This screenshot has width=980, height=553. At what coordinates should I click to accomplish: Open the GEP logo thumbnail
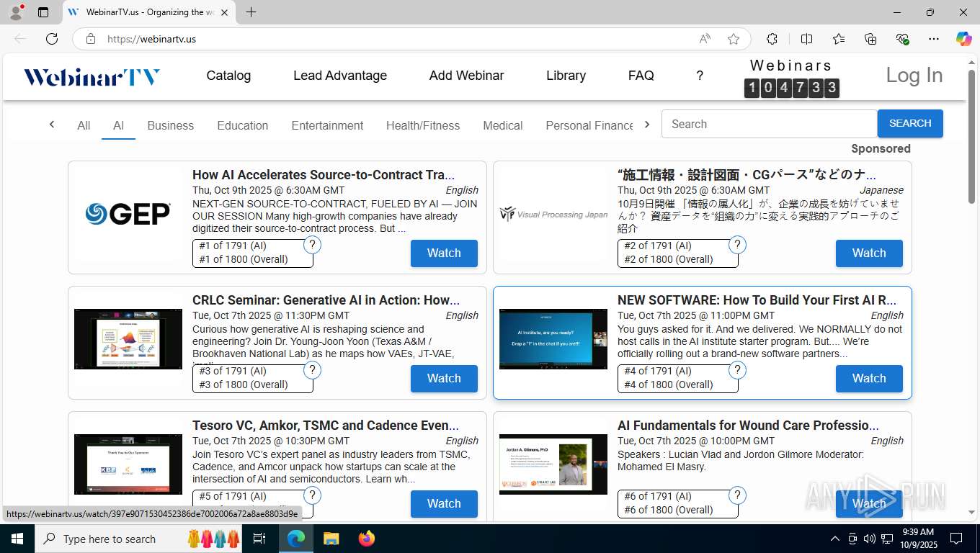(128, 214)
